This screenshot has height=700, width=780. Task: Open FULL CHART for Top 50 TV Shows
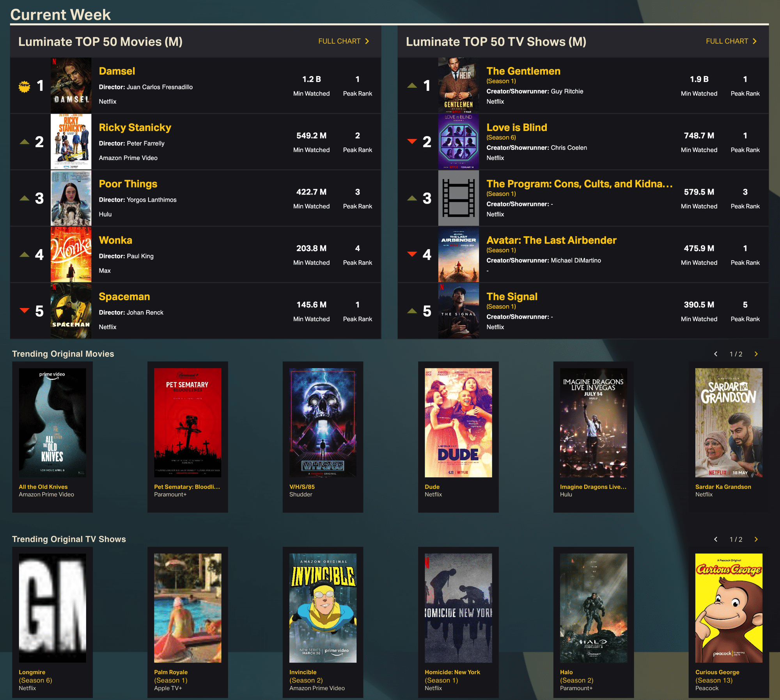[726, 41]
